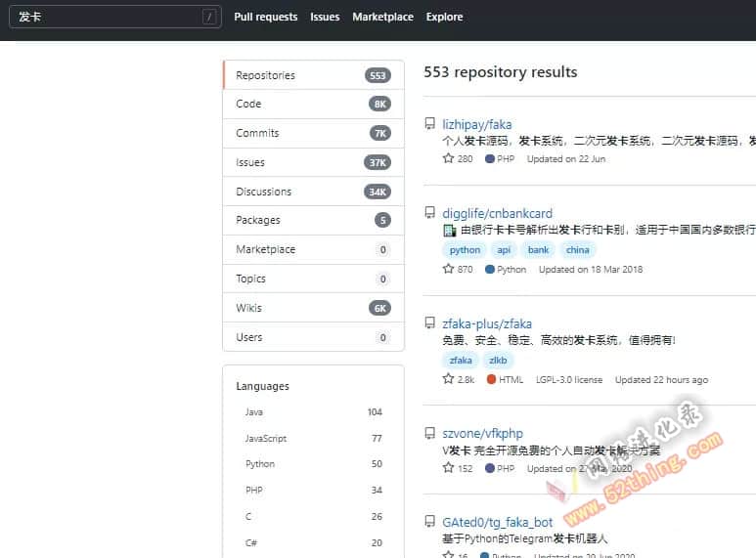Image resolution: width=756 pixels, height=558 pixels.
Task: Click repo icon beside szvone/vfkphp
Action: tap(429, 433)
